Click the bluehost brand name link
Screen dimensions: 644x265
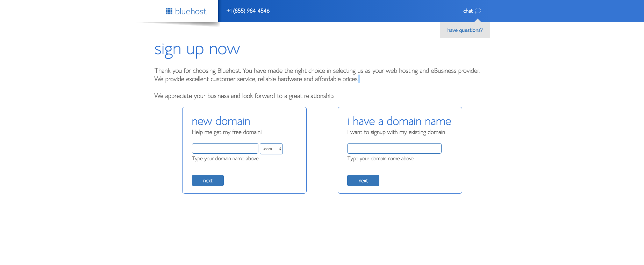coord(191,12)
